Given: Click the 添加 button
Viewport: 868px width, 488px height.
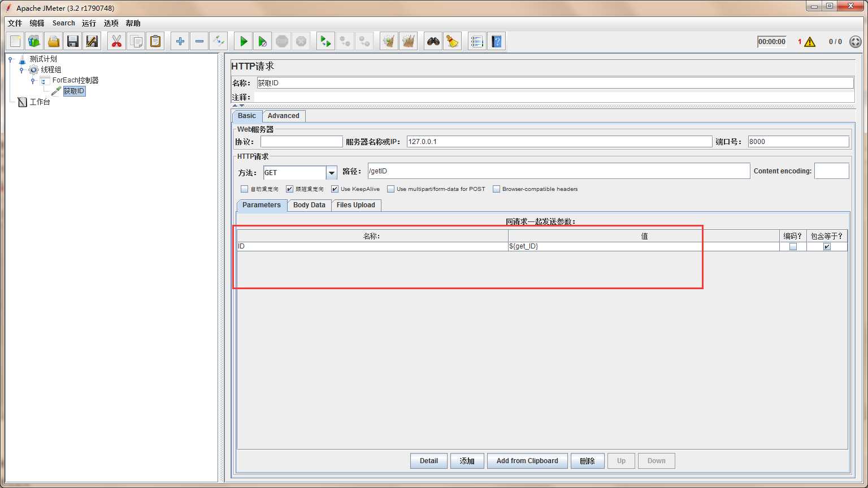Looking at the screenshot, I should (x=467, y=461).
